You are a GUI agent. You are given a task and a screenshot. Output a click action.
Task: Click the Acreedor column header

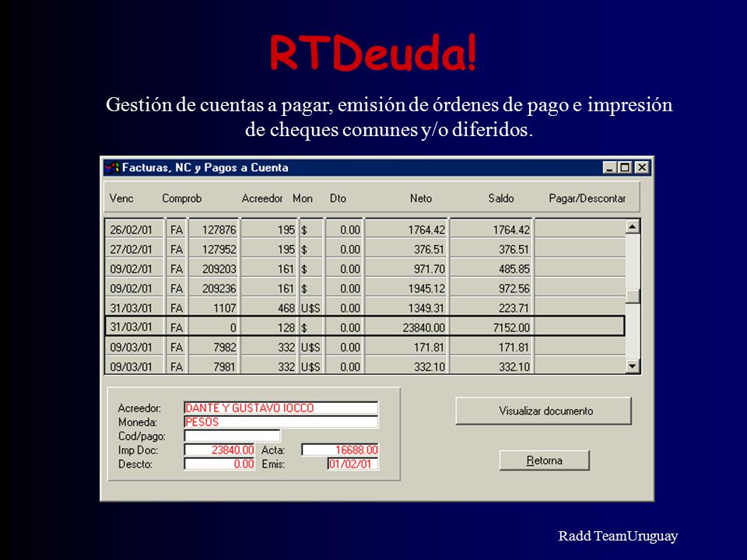click(x=262, y=198)
